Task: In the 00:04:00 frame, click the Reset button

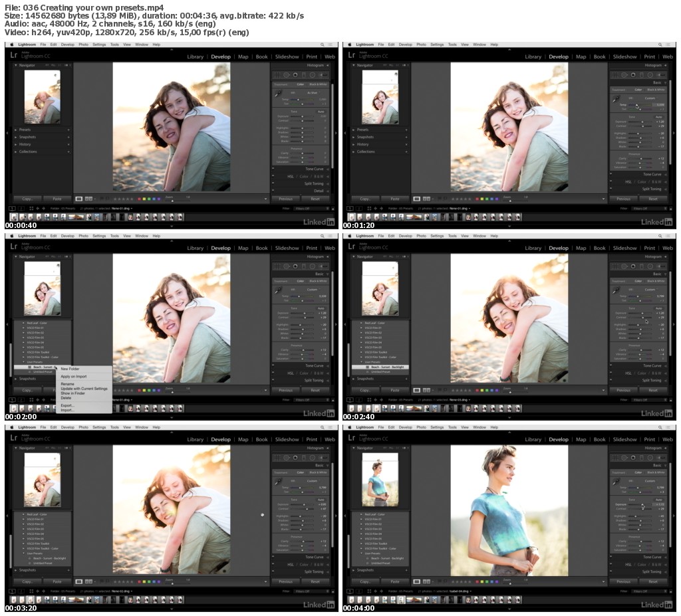Action: coord(653,581)
